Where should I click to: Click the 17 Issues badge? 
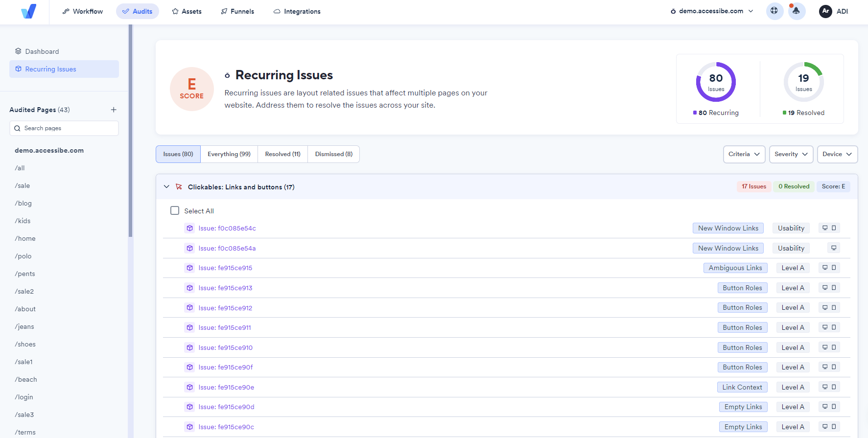[754, 186]
